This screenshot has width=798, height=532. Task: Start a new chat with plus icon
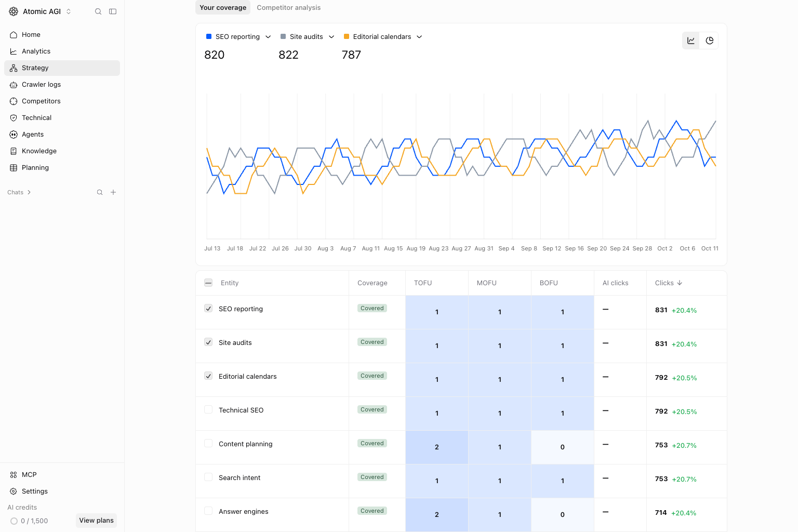click(113, 192)
